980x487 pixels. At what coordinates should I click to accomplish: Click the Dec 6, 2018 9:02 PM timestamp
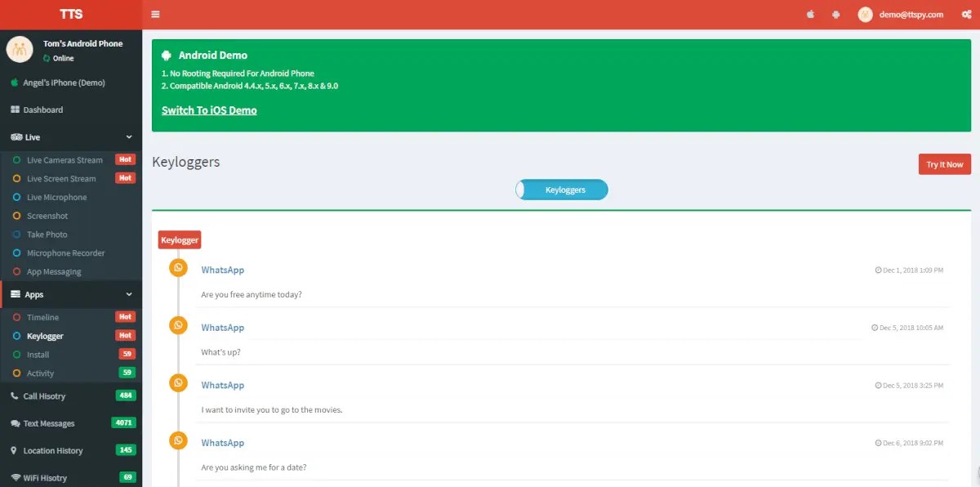(x=909, y=443)
